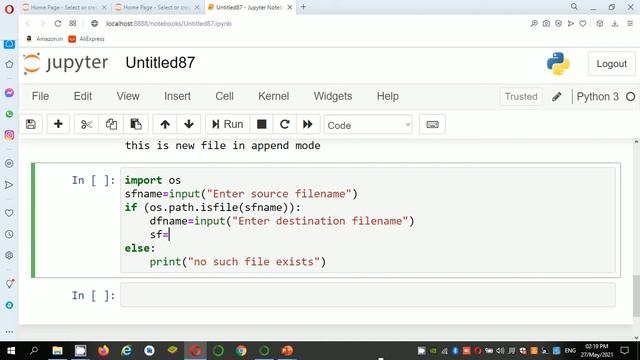Launch Chrome from the taskbar
Viewport: 640px width, 360px height.
[x=241, y=351]
